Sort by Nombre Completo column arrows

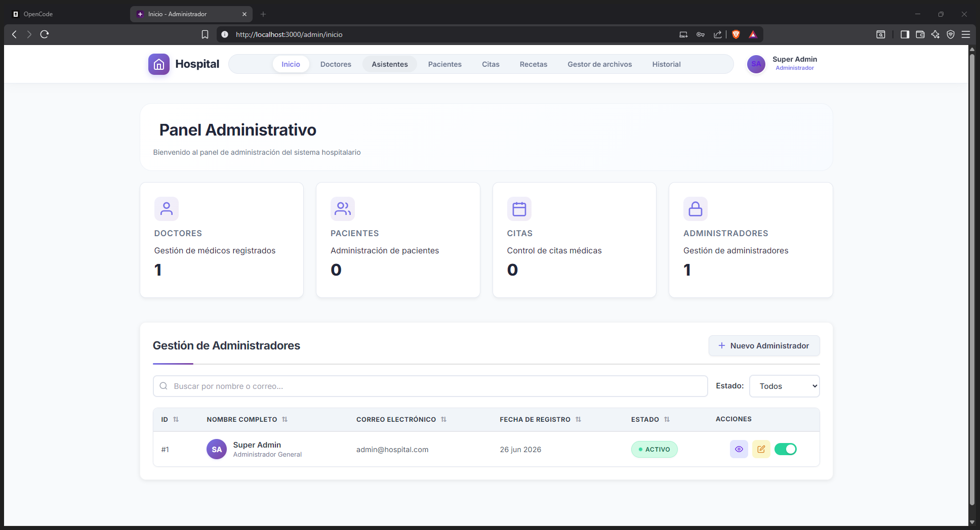(x=285, y=419)
